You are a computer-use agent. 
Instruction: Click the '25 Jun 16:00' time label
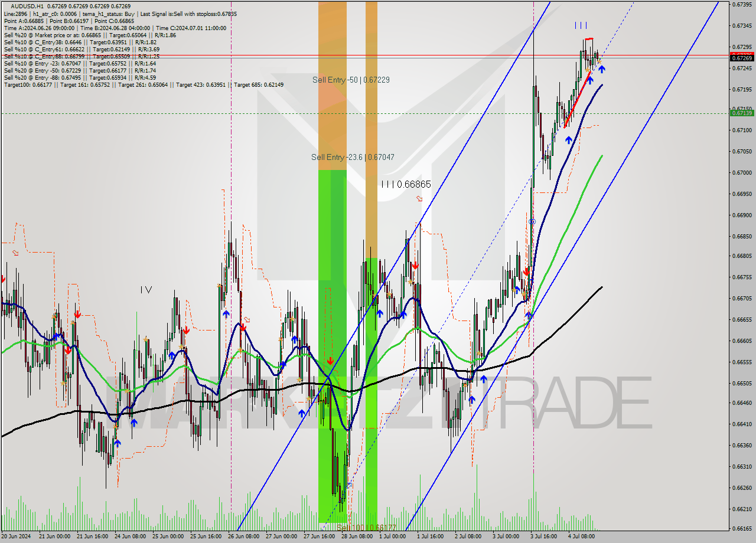coord(206,537)
